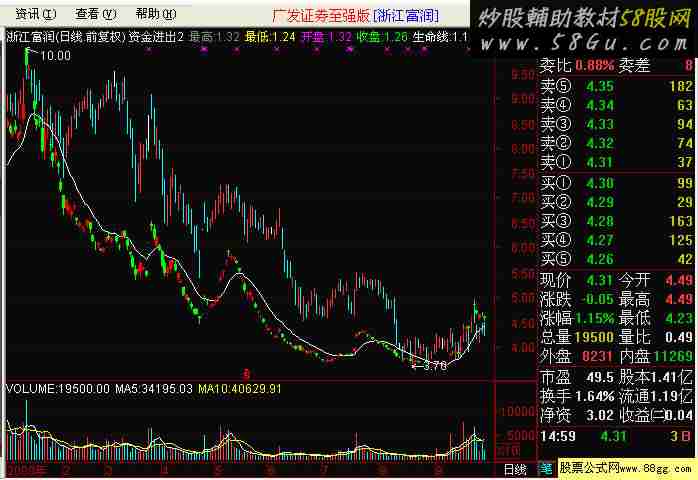This screenshot has height=480, width=698.
Task: Select the 笔 tick tab
Action: click(546, 469)
